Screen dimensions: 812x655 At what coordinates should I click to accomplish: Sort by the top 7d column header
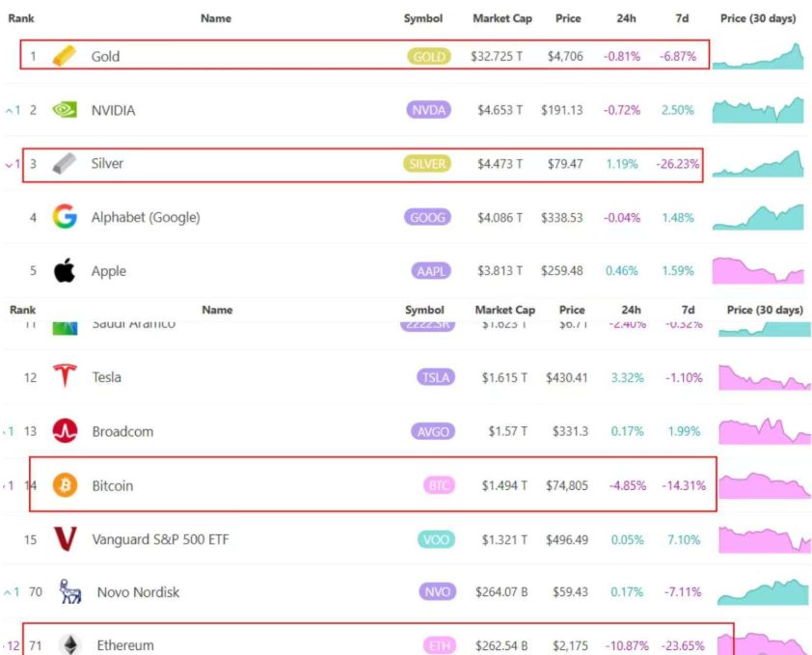[682, 18]
